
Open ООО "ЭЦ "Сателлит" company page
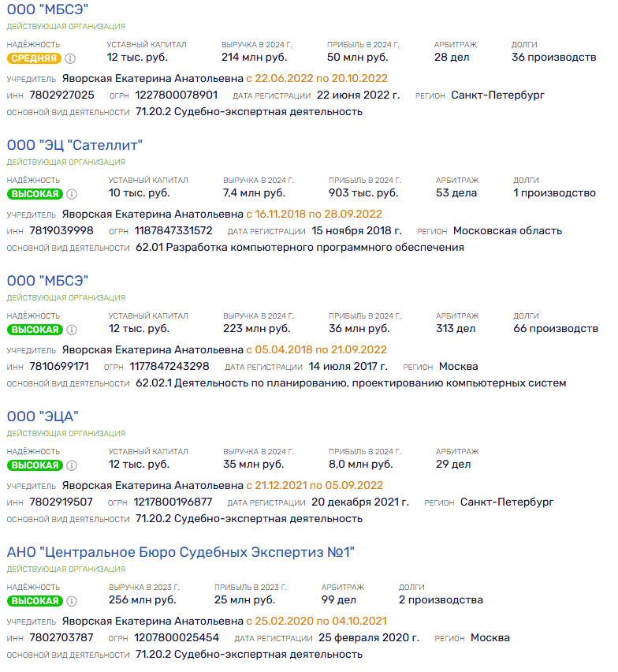pyautogui.click(x=75, y=145)
